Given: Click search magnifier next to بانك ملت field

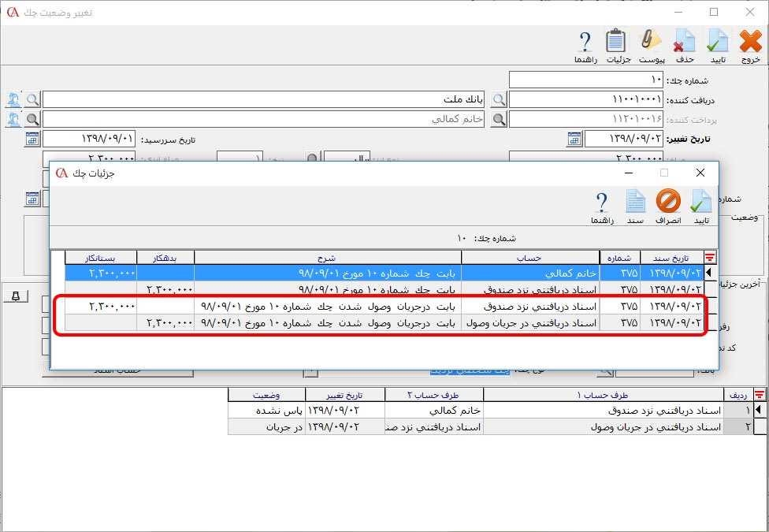Looking at the screenshot, I should 32,99.
